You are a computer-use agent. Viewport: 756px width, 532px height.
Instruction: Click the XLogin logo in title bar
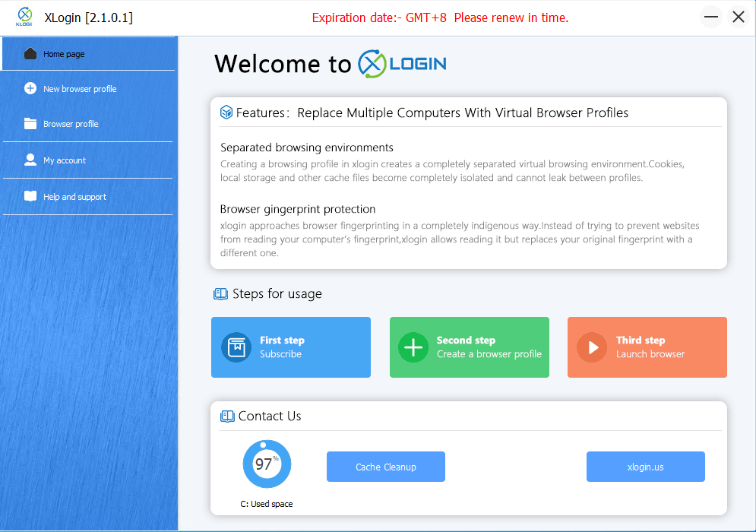click(25, 17)
